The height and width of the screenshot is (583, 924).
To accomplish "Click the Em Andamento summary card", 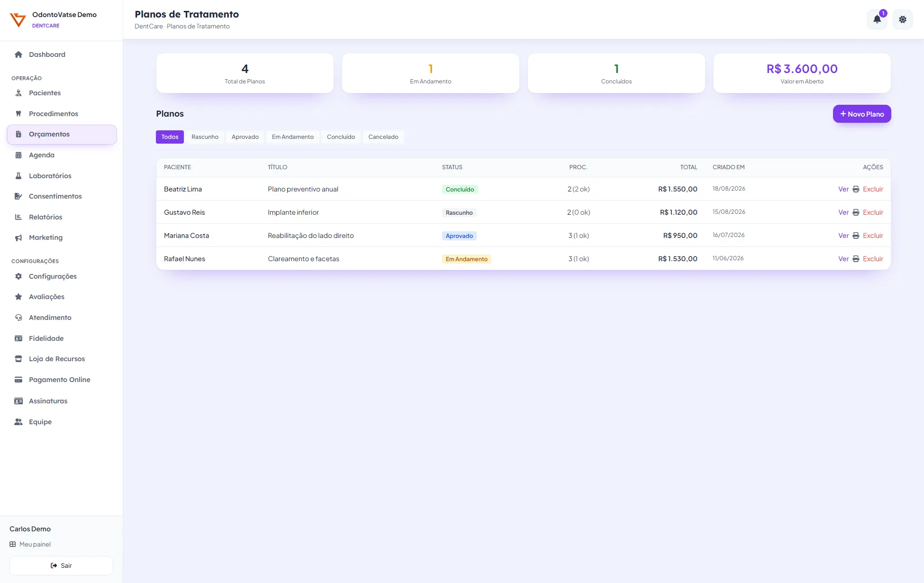I will [431, 73].
